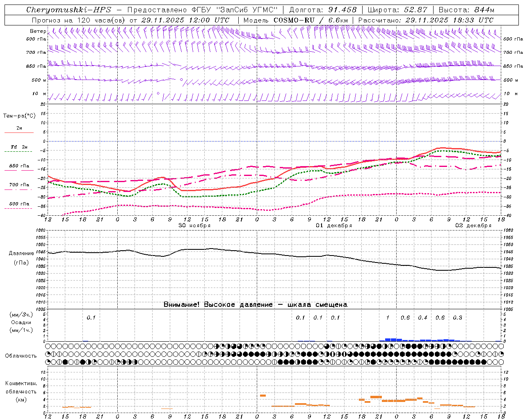The height and width of the screenshot is (420, 525).
Task: Click the calm-wind circle marker on the 10 м row
Action: click(158, 94)
